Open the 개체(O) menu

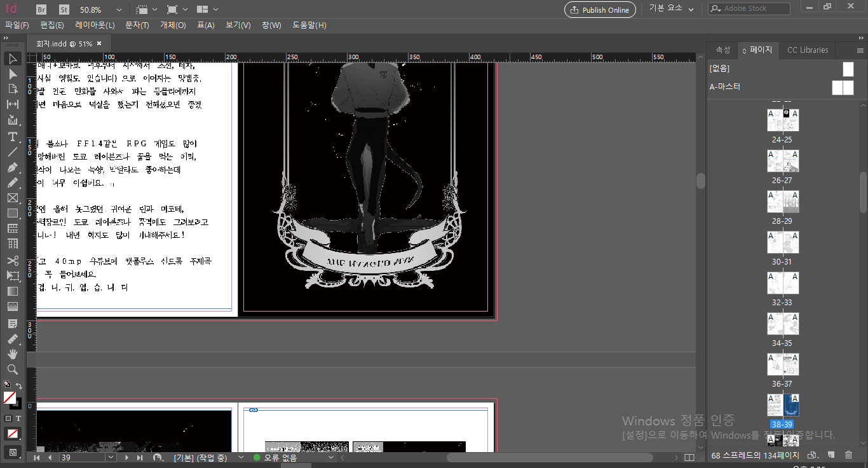click(x=173, y=25)
